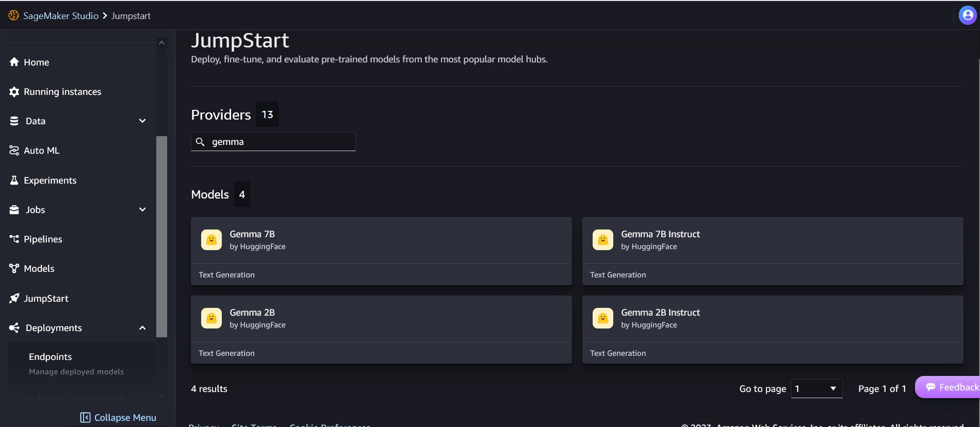Click the Experiments flask icon
The height and width of the screenshot is (427, 980).
coord(14,180)
